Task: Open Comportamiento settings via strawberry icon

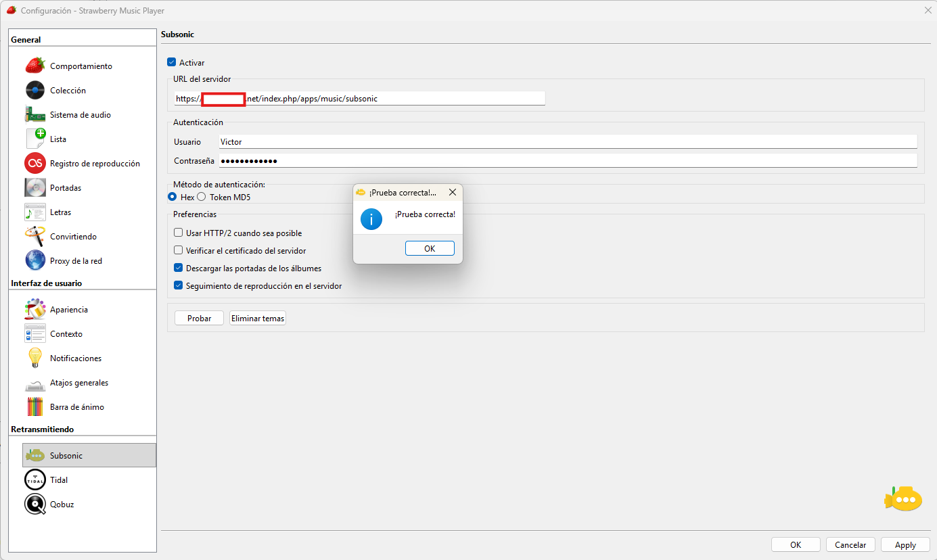Action: [35, 66]
